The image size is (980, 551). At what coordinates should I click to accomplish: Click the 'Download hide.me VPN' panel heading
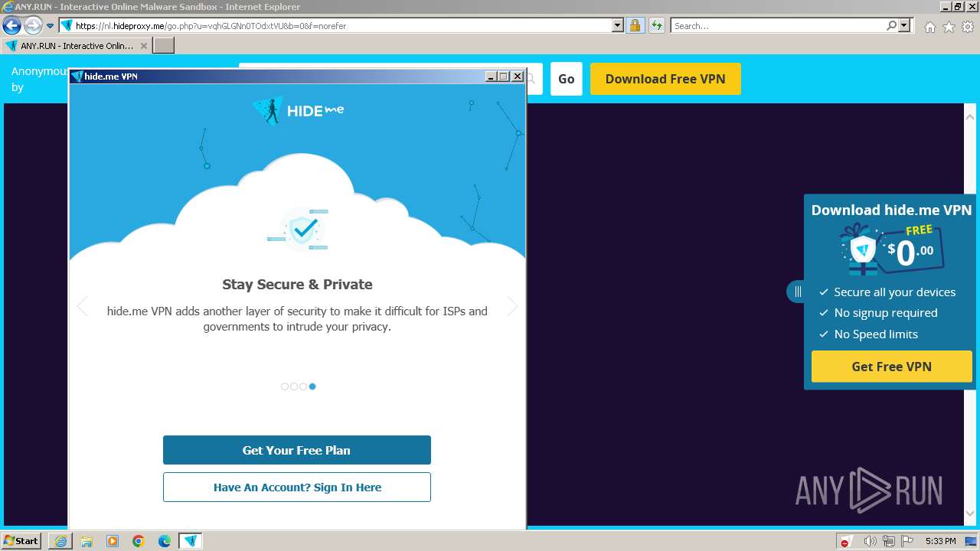891,210
